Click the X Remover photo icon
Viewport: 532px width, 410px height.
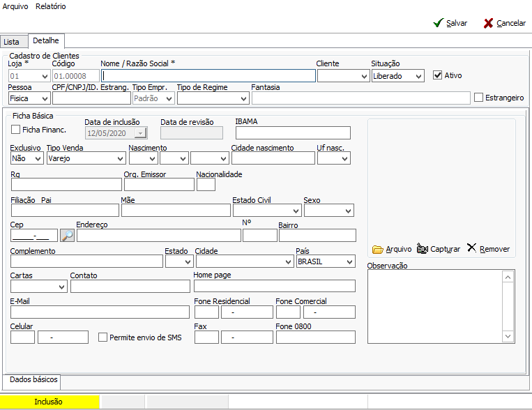pyautogui.click(x=471, y=248)
